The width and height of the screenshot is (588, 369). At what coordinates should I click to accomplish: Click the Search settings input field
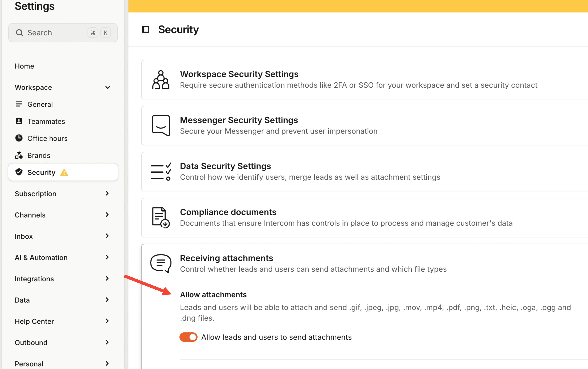pyautogui.click(x=63, y=33)
